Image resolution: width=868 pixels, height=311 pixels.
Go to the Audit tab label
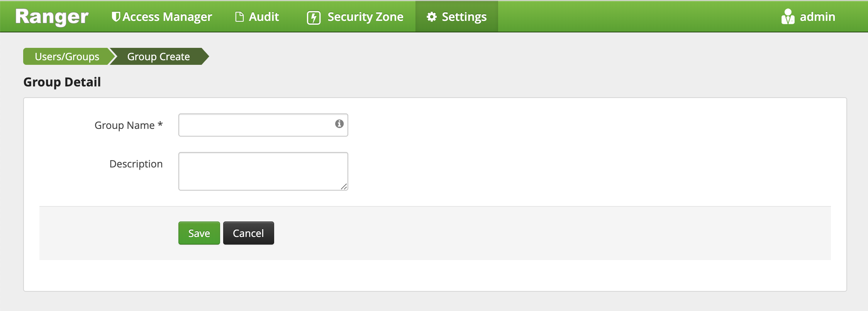click(x=264, y=17)
